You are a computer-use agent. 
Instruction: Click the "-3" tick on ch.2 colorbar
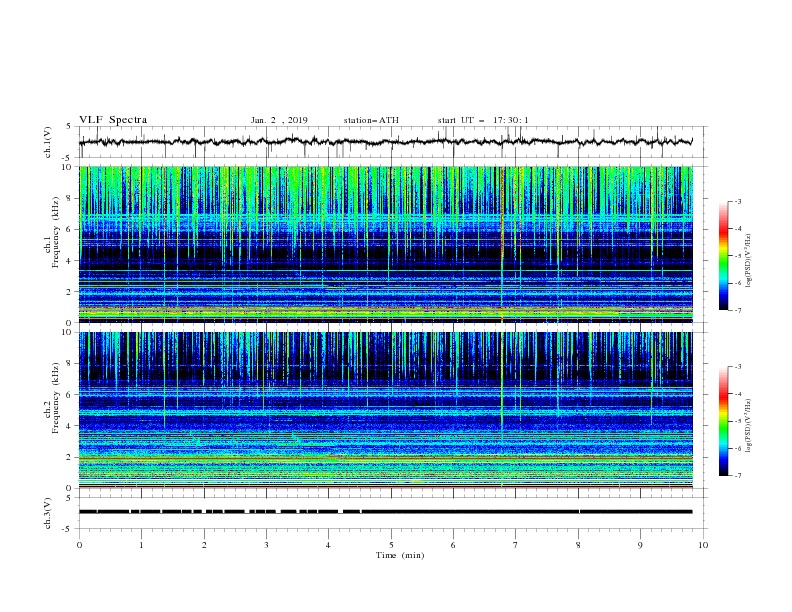pyautogui.click(x=738, y=367)
